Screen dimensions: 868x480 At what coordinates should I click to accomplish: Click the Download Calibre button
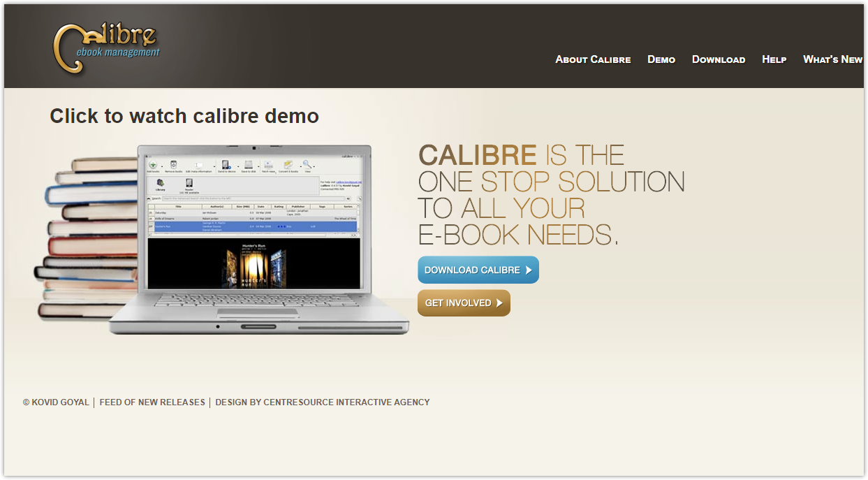(x=478, y=270)
